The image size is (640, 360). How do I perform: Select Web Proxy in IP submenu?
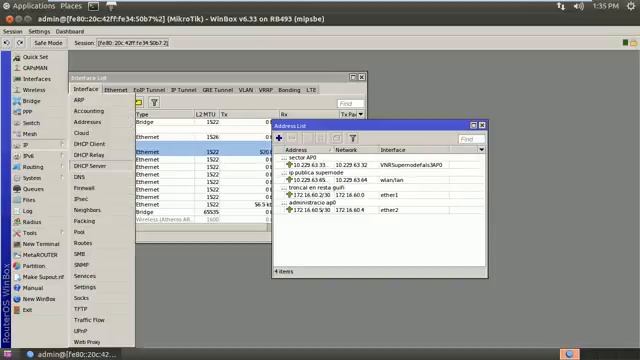click(x=87, y=342)
